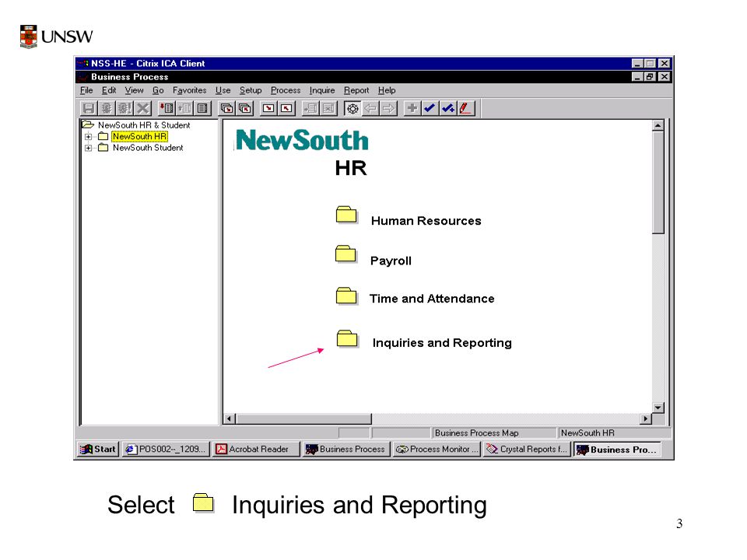The width and height of the screenshot is (747, 560).
Task: Open the View menu
Action: (135, 90)
